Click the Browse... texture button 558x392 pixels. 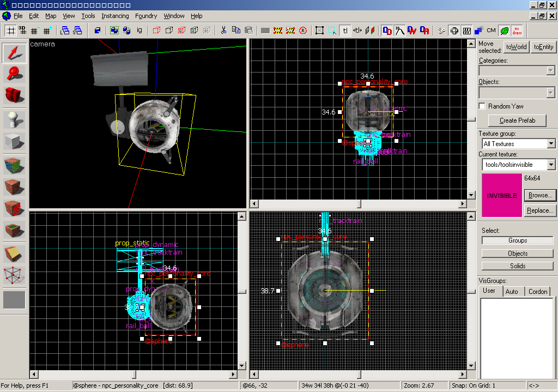pos(540,195)
